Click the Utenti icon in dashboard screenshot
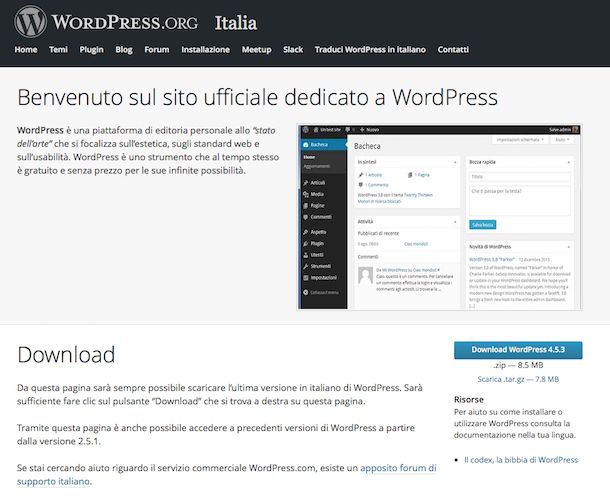 (306, 255)
